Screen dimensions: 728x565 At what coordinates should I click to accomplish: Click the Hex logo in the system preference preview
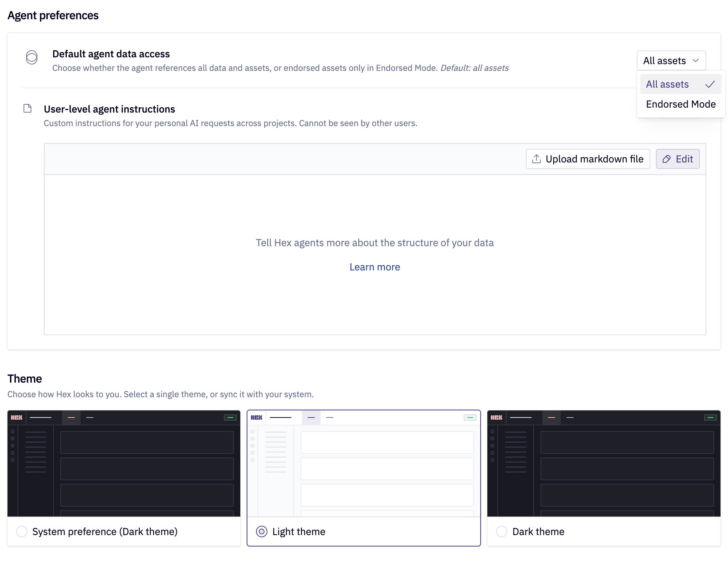click(16, 417)
